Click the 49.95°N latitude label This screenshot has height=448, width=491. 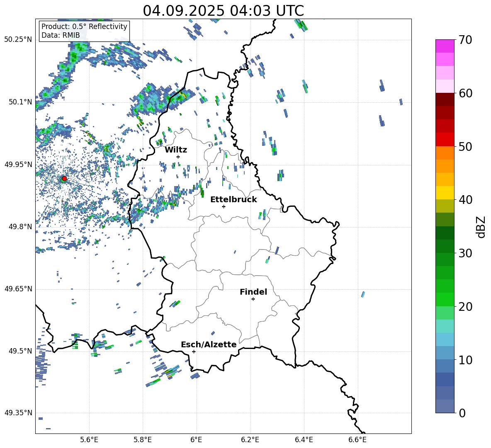(18, 165)
